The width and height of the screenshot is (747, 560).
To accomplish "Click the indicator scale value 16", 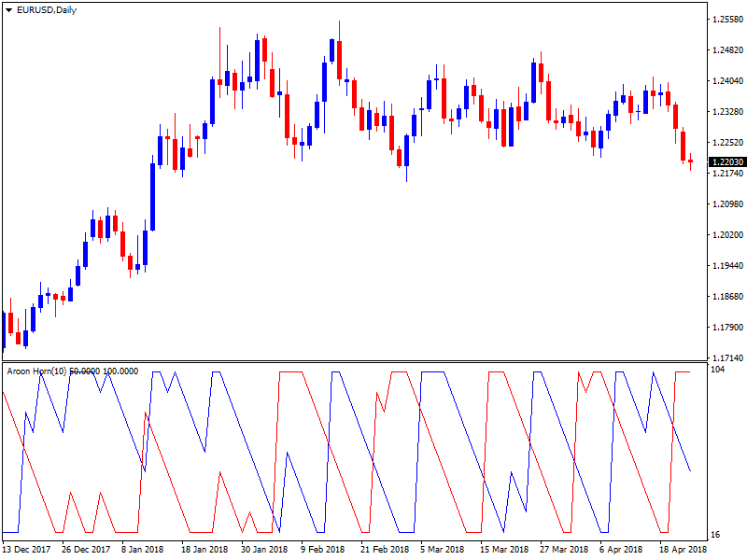I will coord(715,535).
